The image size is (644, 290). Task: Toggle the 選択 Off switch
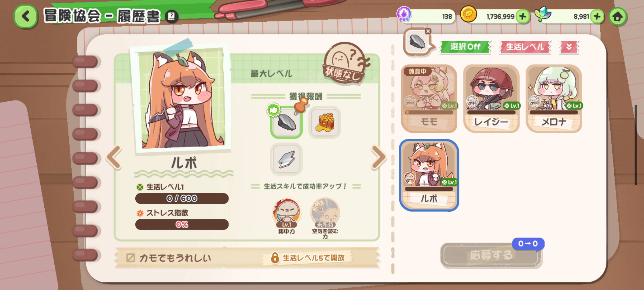click(465, 47)
